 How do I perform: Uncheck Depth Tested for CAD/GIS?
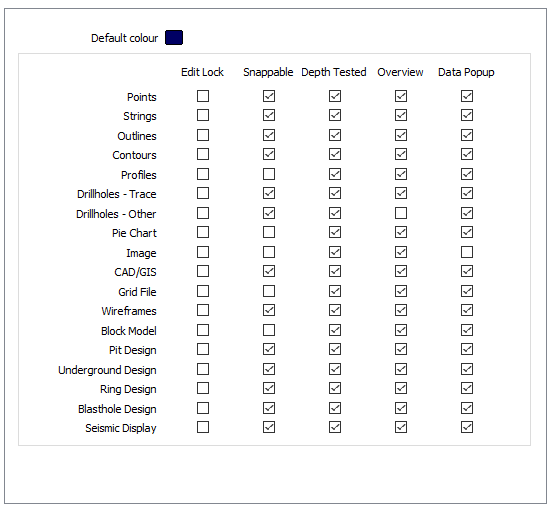pyautogui.click(x=335, y=271)
